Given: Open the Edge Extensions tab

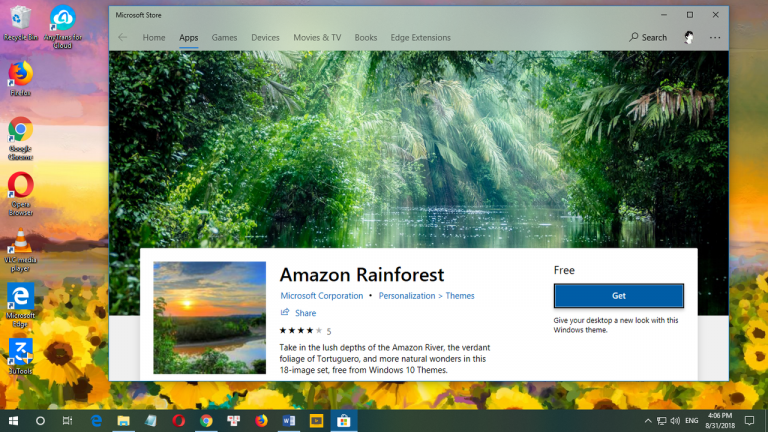Looking at the screenshot, I should tap(420, 37).
